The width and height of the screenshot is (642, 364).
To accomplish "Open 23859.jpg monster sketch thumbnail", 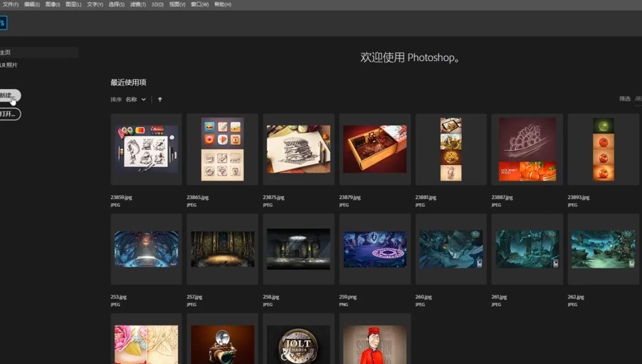I will point(146,149).
